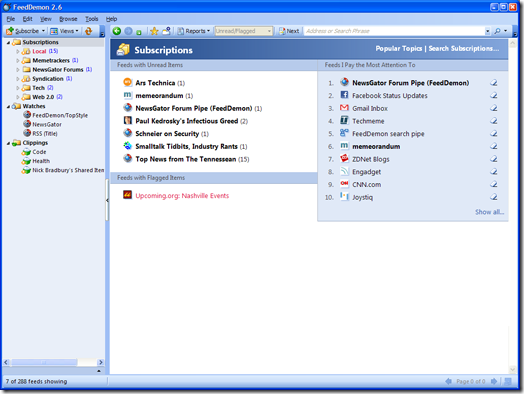The height and width of the screenshot is (394, 524).
Task: Expand the Syndication folder
Action: pos(18,79)
